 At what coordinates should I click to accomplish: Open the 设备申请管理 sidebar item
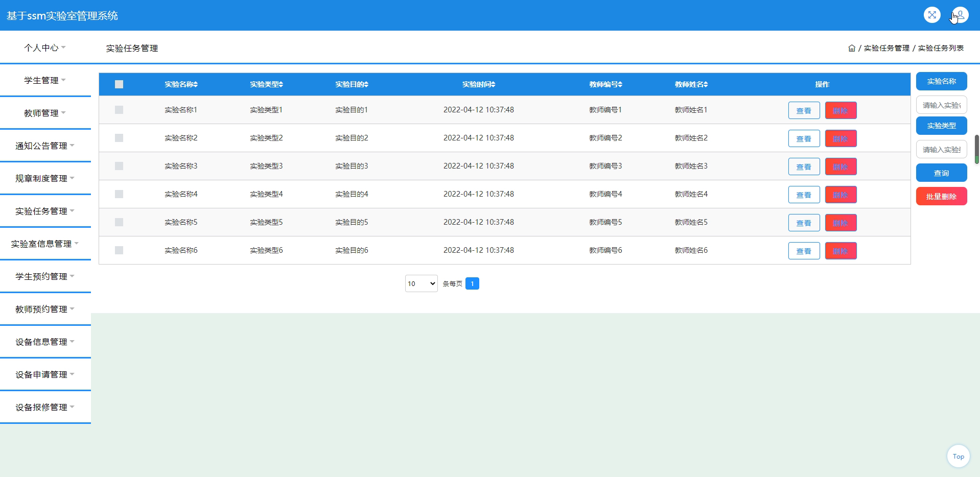pos(45,374)
